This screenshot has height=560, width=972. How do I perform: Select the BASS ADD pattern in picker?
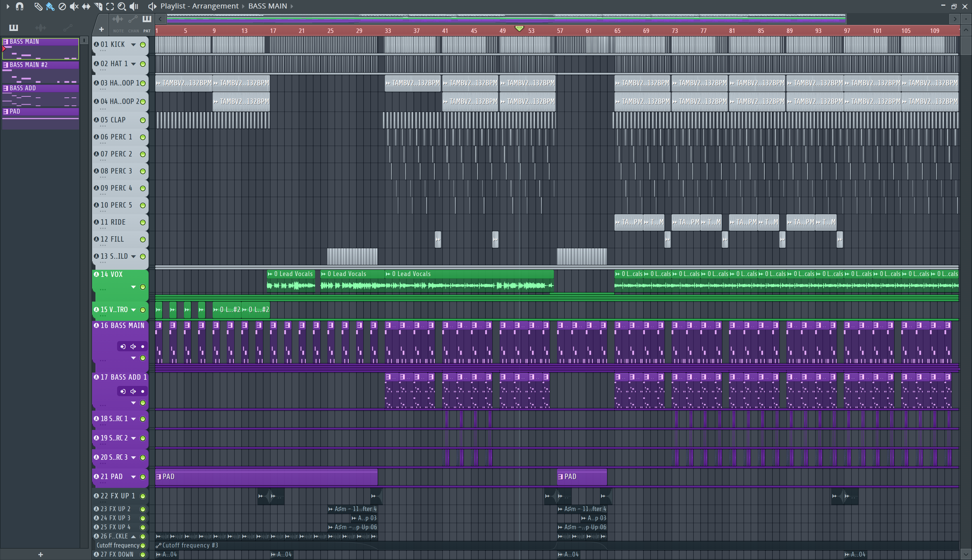click(x=40, y=95)
